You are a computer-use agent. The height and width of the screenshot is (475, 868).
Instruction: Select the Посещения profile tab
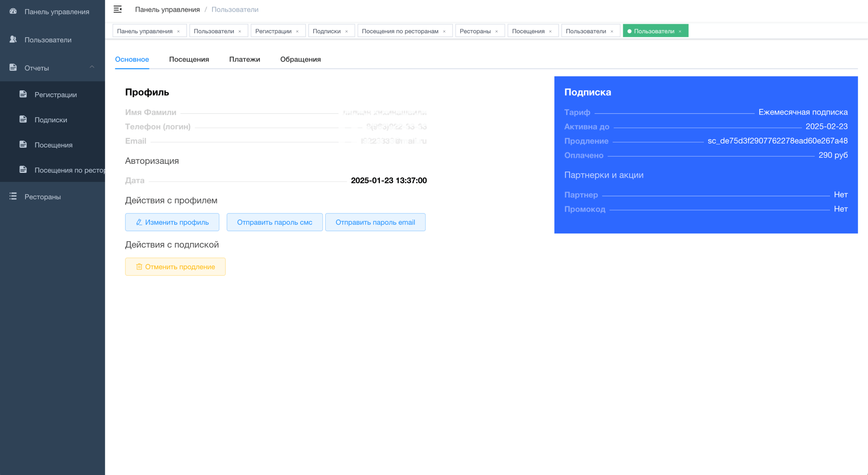tap(189, 59)
